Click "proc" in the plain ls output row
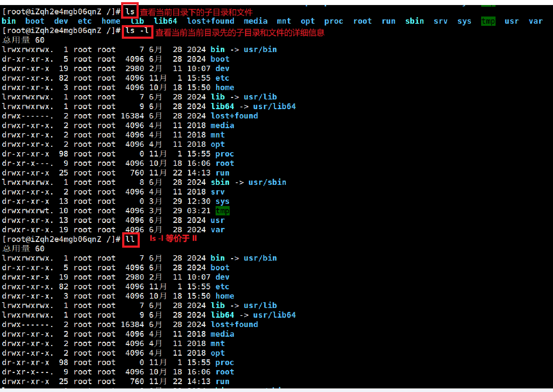Viewport: 553px width, 392px height. (334, 21)
